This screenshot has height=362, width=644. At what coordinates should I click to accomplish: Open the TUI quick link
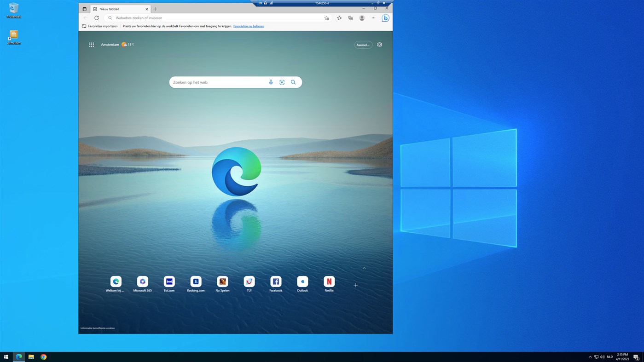point(249,284)
